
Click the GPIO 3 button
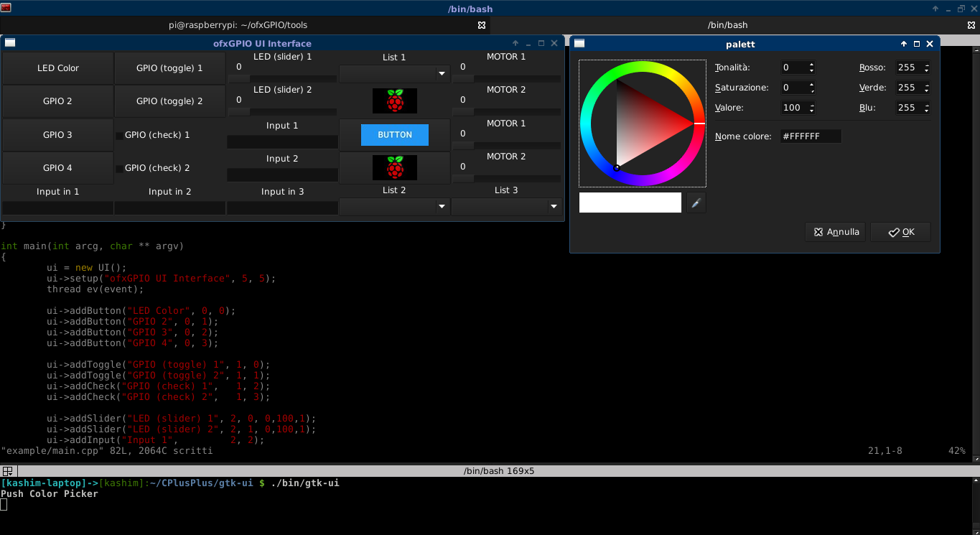point(58,135)
